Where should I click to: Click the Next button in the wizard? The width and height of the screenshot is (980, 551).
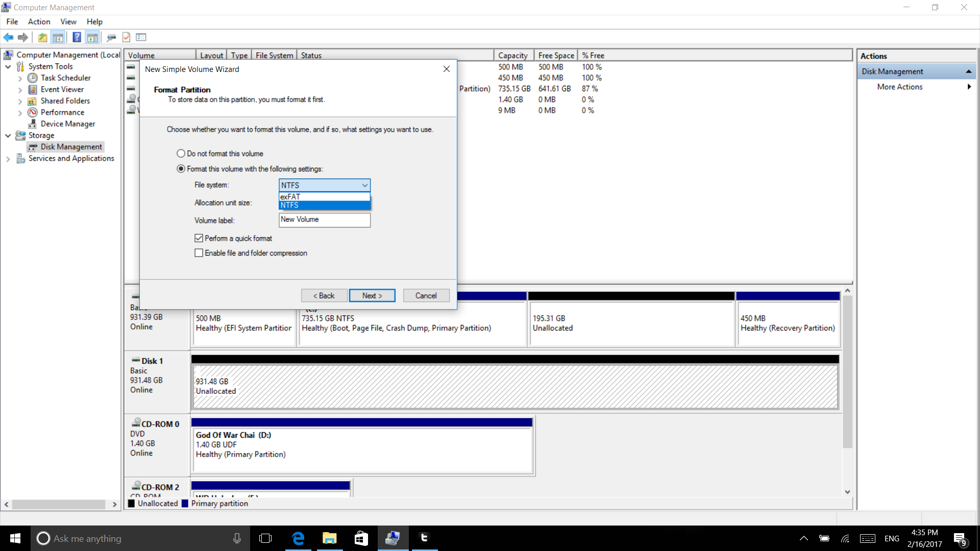coord(372,295)
